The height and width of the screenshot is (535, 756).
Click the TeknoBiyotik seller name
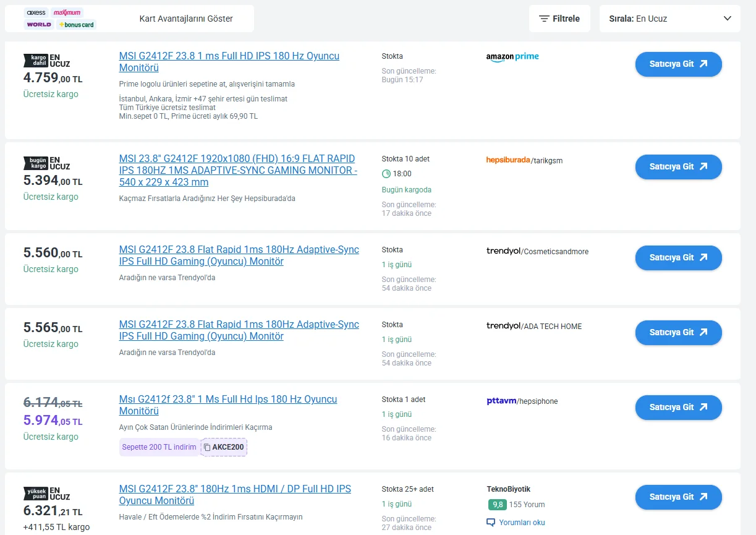tap(508, 489)
